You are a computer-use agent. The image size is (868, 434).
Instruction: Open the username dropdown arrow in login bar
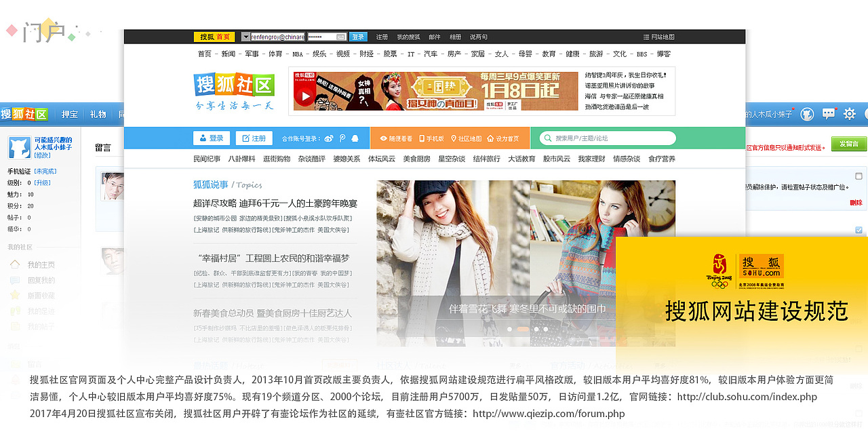click(x=245, y=37)
